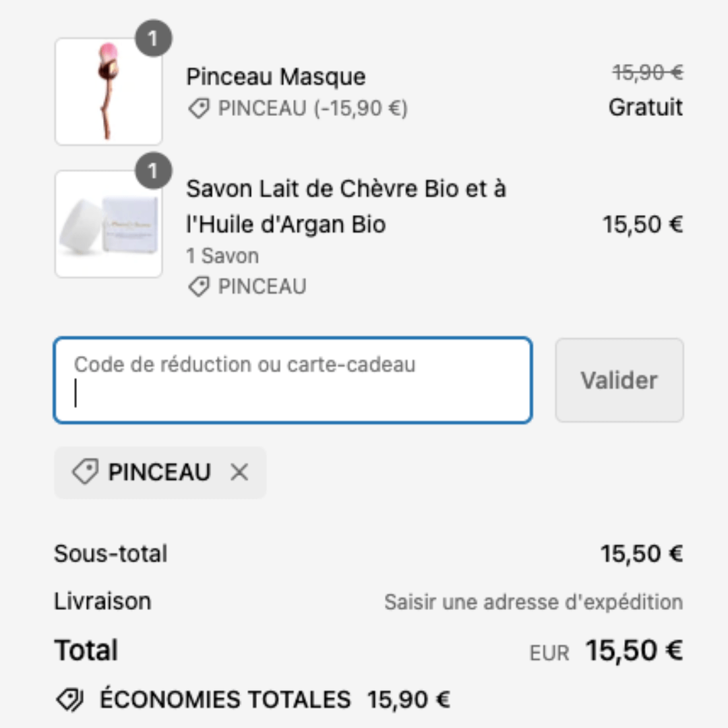Click the PINCEAU (-15,90 €) discount text
728x728 pixels.
(313, 109)
